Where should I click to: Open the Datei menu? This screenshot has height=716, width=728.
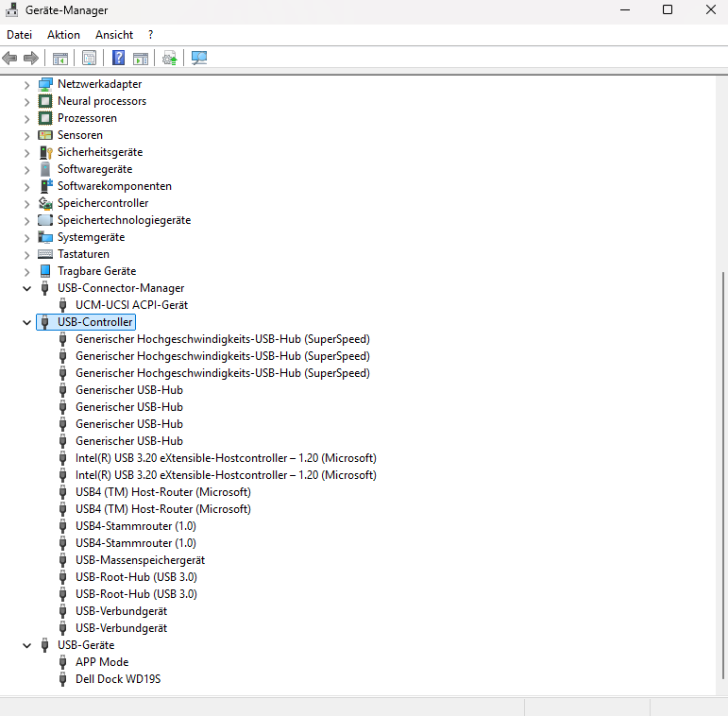(x=20, y=35)
